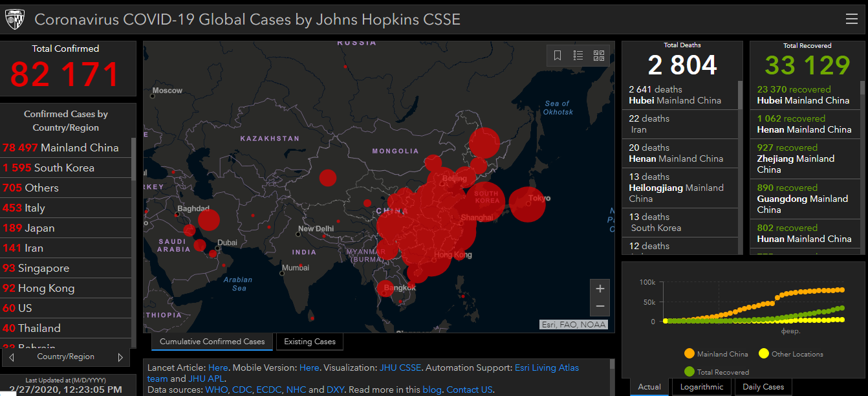Select 13 deaths Heilongjiang entry

[x=680, y=188]
